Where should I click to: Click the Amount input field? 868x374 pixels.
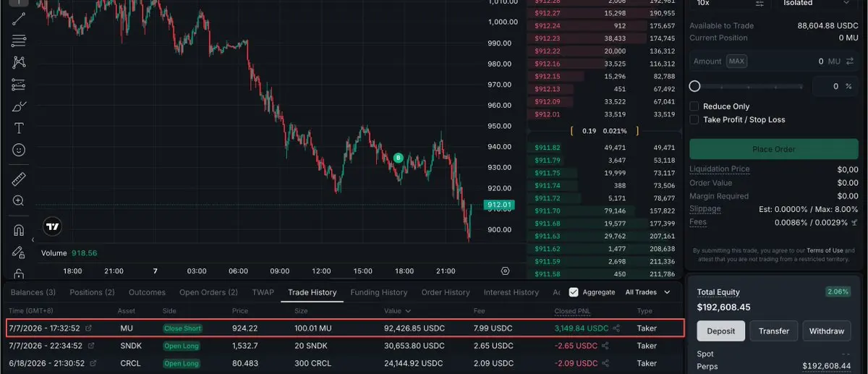click(x=773, y=61)
